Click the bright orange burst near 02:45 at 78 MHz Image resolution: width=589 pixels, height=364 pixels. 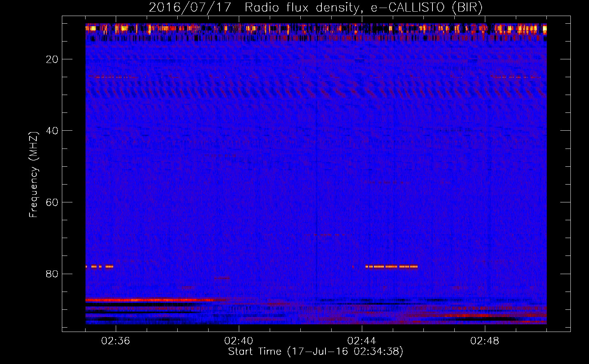tap(391, 266)
